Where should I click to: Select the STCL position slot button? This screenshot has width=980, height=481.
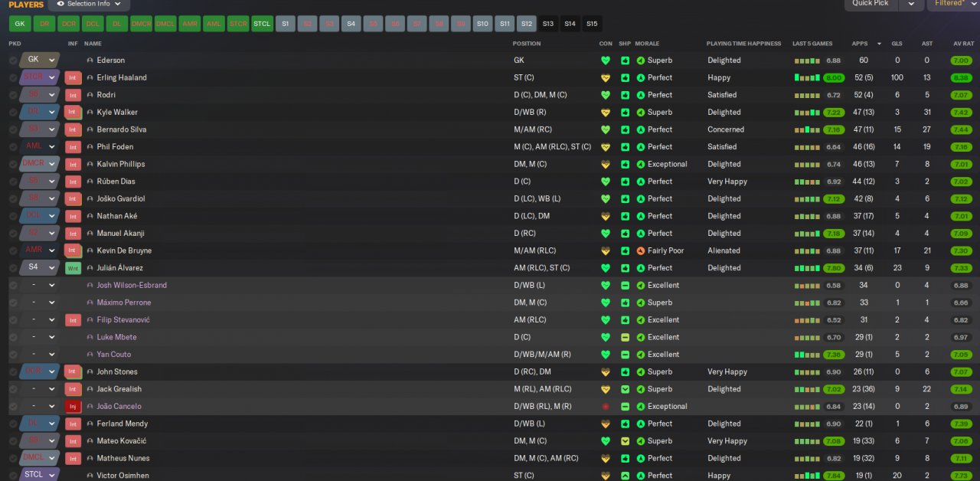coord(263,24)
